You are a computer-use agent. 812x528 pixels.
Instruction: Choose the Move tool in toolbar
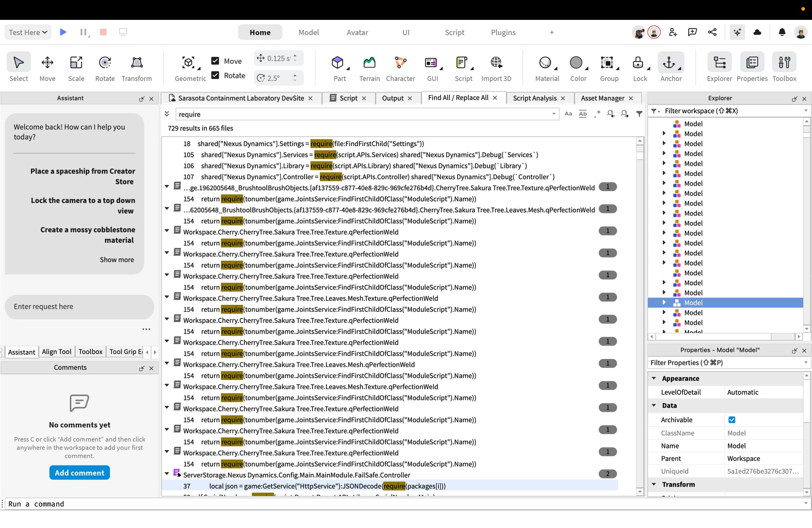[x=47, y=67]
